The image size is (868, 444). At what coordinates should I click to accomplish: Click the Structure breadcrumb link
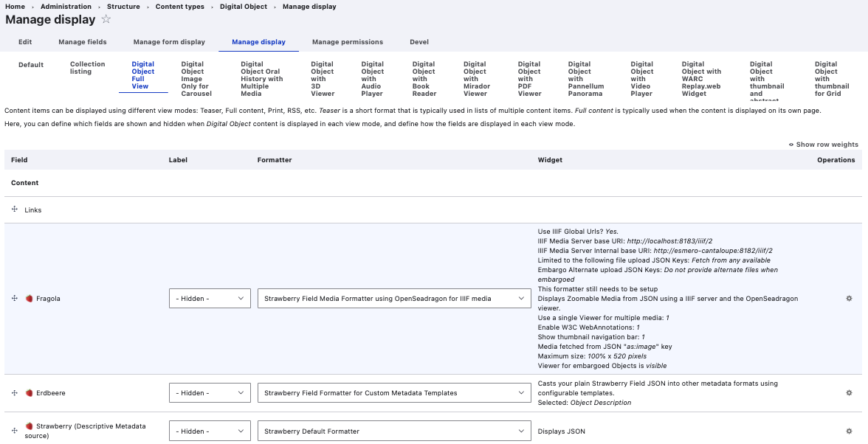[x=123, y=7]
